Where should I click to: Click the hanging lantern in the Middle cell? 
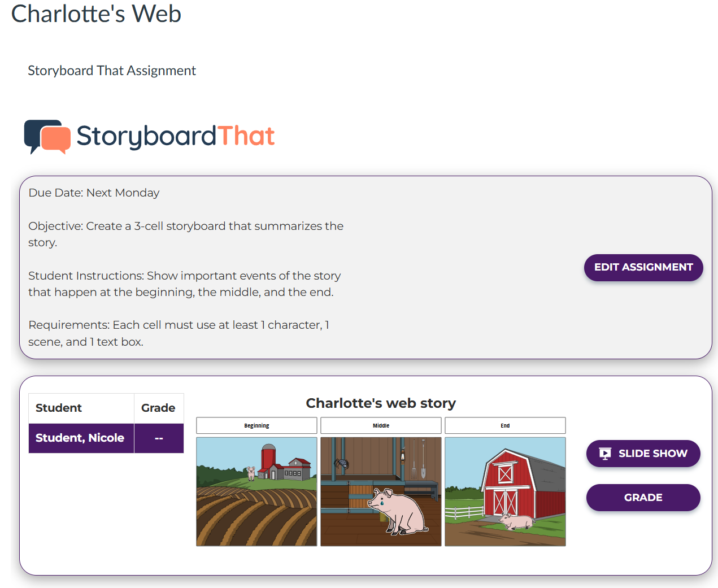(x=403, y=455)
